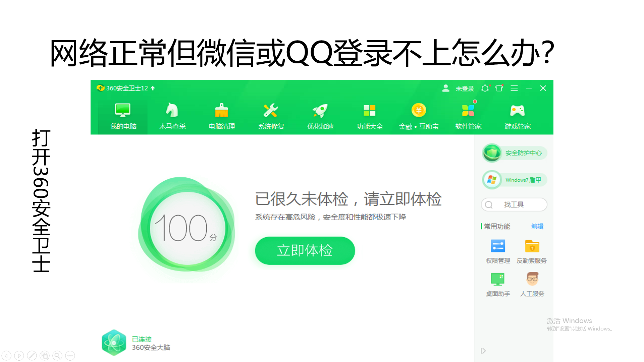Open the 游戏管家 gamepad icon
Image resolution: width=644 pixels, height=362 pixels.
pyautogui.click(x=517, y=111)
